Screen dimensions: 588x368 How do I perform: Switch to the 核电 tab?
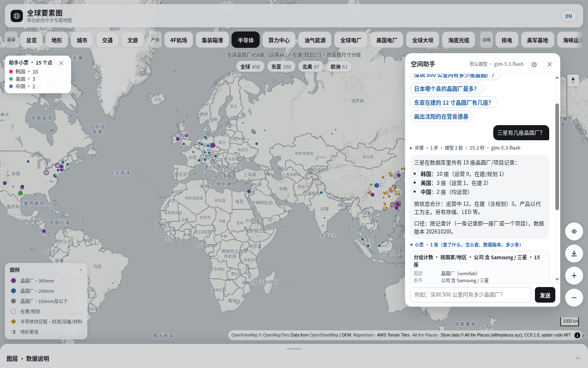tap(507, 40)
